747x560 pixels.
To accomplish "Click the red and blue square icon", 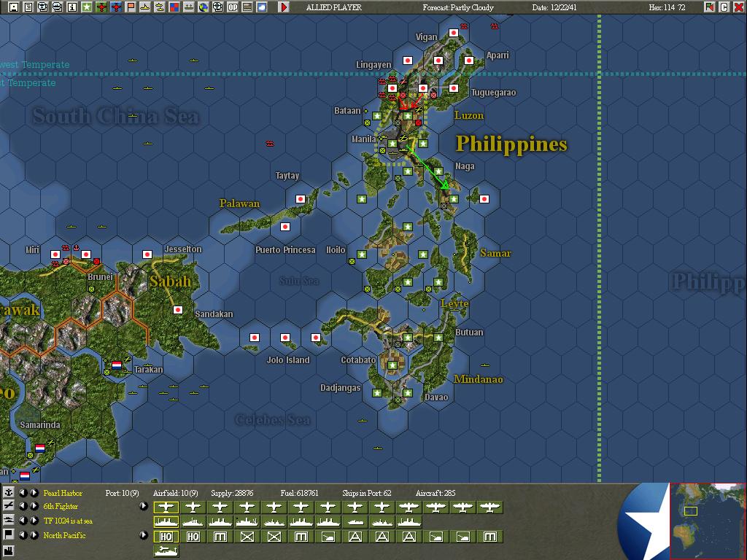I will pyautogui.click(x=174, y=7).
